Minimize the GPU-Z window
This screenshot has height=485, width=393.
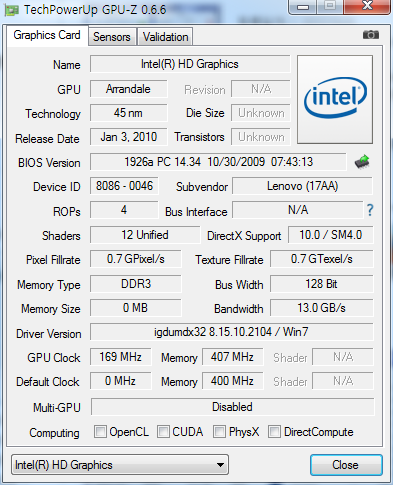click(302, 7)
